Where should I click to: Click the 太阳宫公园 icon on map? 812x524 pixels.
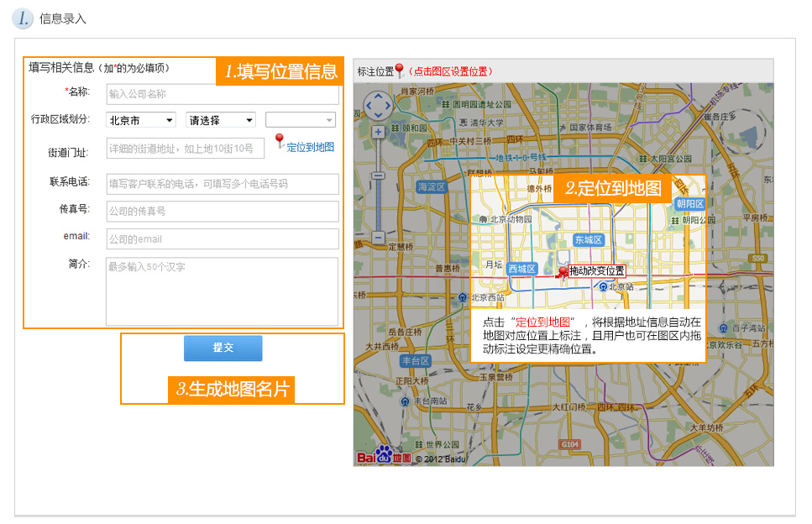click(x=642, y=159)
